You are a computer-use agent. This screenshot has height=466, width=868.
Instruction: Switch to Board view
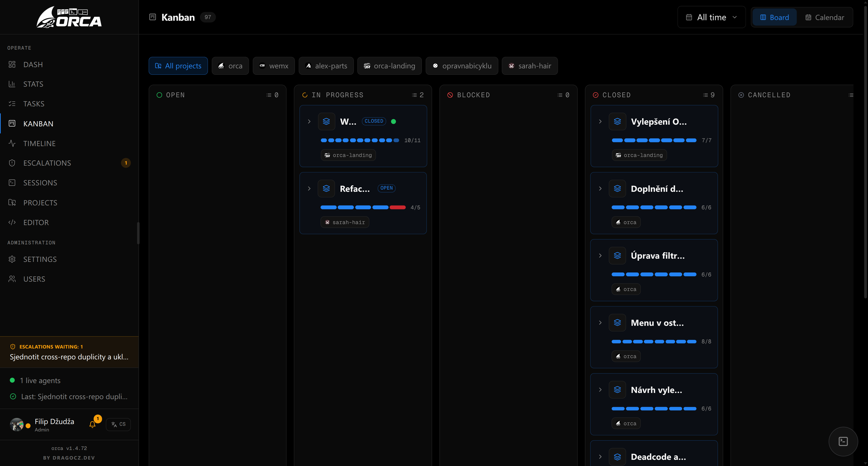coord(774,17)
